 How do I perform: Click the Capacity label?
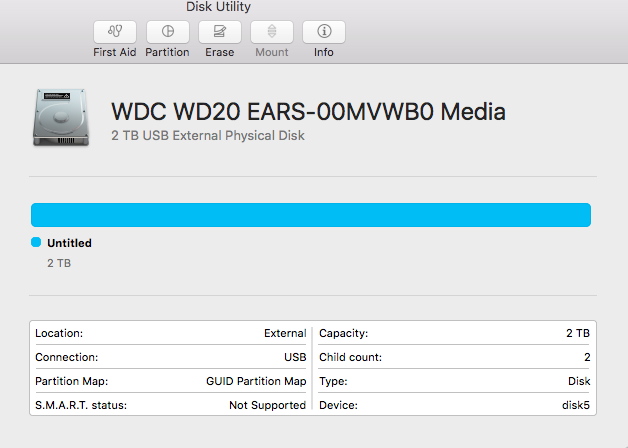(x=343, y=333)
